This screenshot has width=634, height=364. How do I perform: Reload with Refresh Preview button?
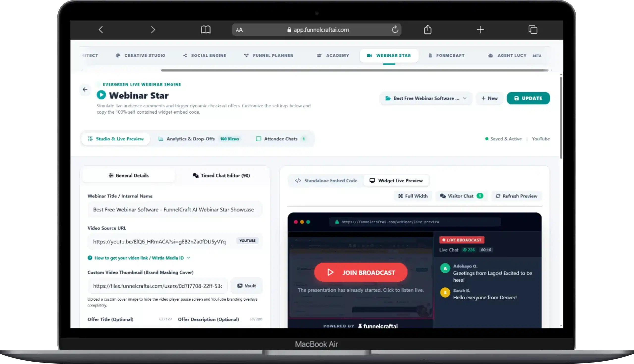pos(516,196)
